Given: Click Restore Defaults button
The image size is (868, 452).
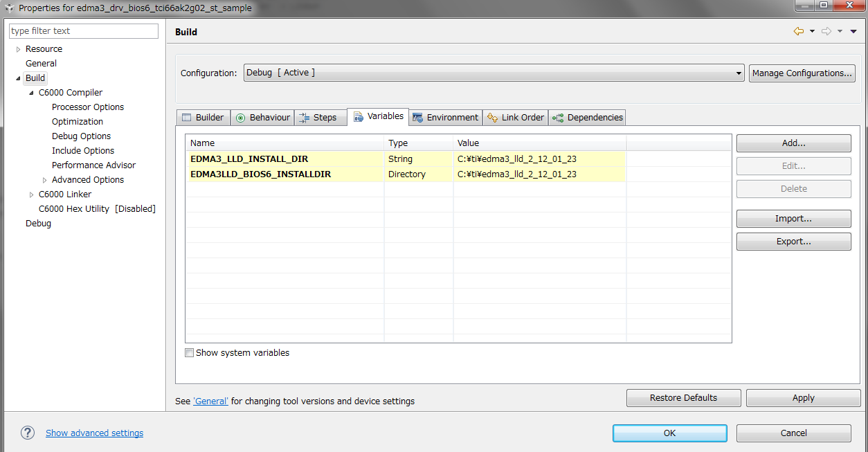Looking at the screenshot, I should pos(684,398).
